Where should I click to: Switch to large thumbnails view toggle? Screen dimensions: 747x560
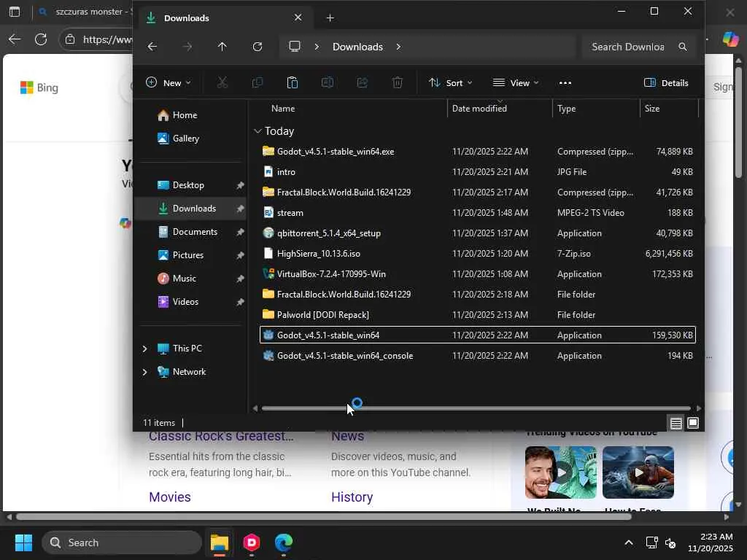693,423
